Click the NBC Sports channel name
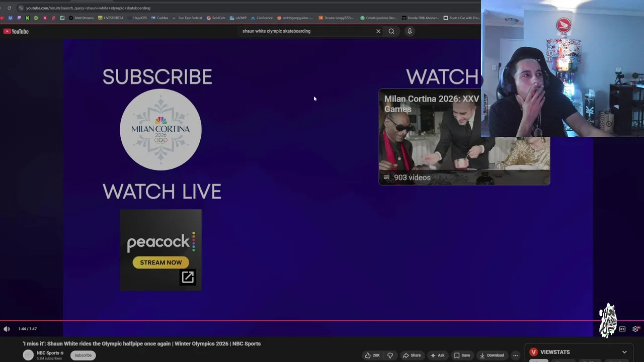 click(48, 353)
